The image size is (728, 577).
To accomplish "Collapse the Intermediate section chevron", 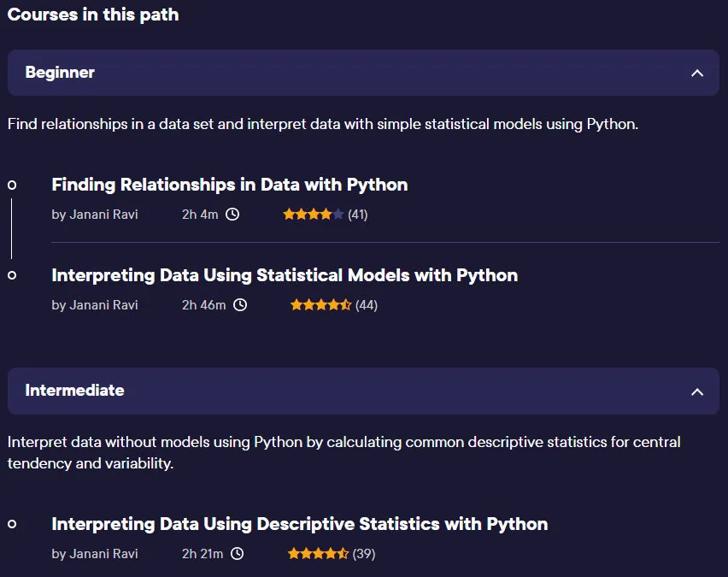I will click(697, 392).
